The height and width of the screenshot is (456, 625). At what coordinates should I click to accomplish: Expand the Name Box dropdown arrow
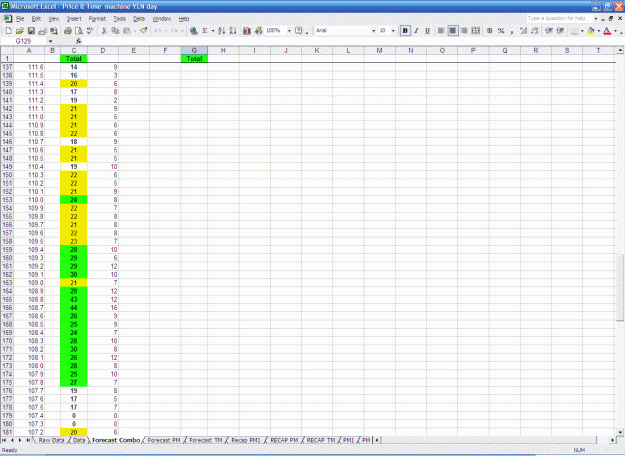pos(50,41)
